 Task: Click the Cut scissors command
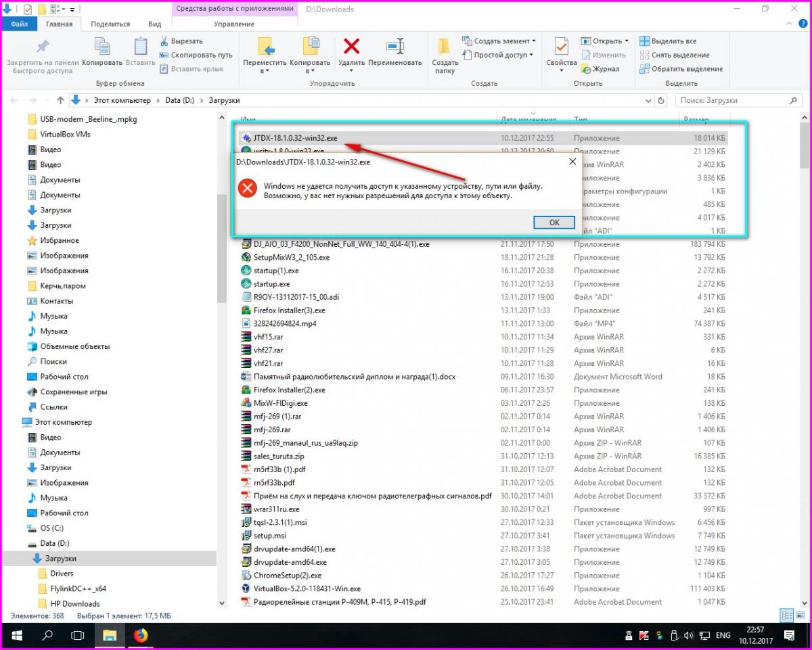pyautogui.click(x=181, y=41)
